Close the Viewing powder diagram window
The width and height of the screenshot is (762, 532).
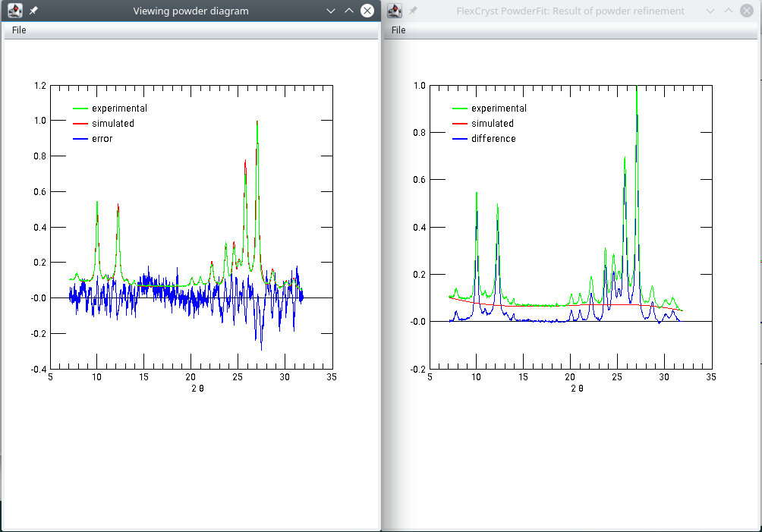click(x=367, y=11)
